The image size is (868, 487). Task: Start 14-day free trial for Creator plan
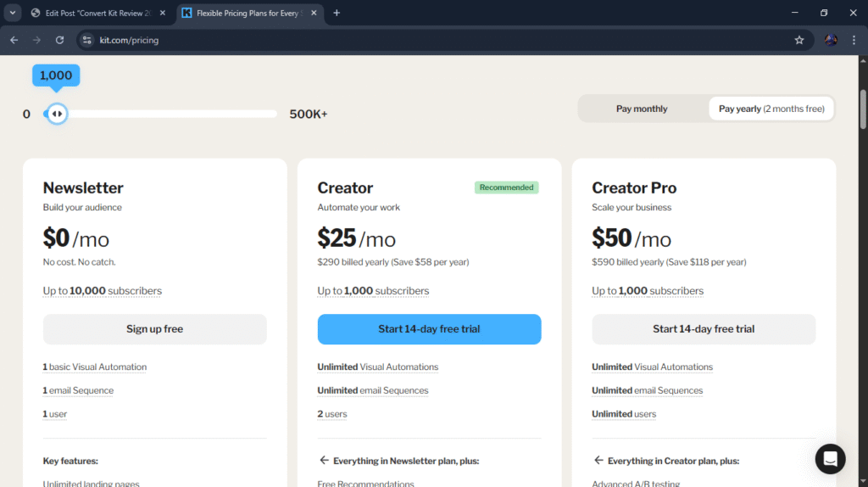(x=429, y=329)
